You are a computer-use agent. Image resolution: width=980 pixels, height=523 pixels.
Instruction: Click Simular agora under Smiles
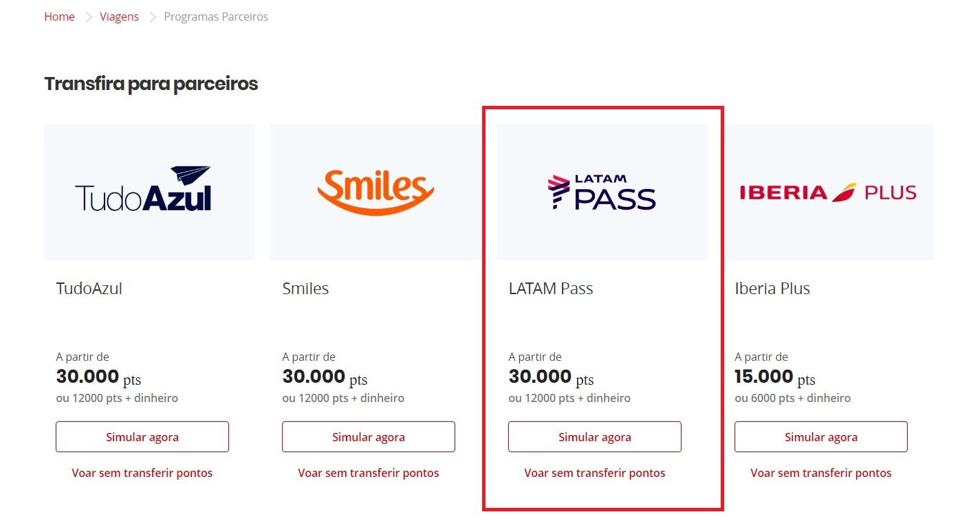pyautogui.click(x=369, y=437)
